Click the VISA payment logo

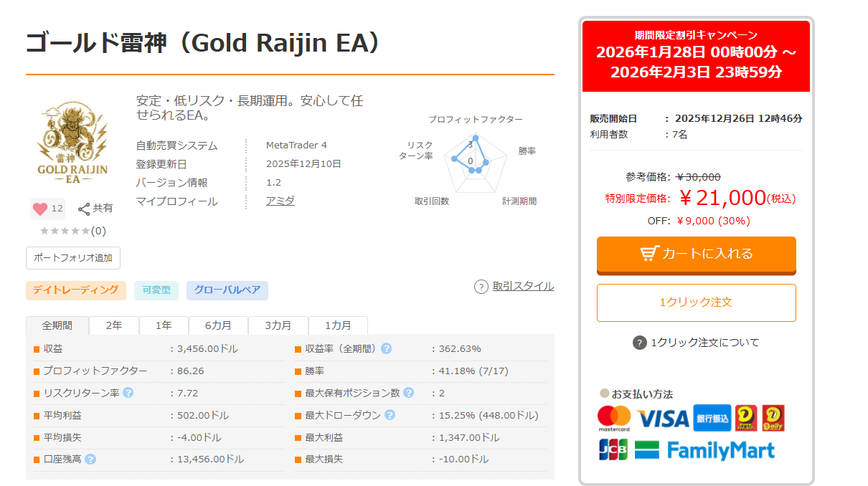pyautogui.click(x=662, y=419)
